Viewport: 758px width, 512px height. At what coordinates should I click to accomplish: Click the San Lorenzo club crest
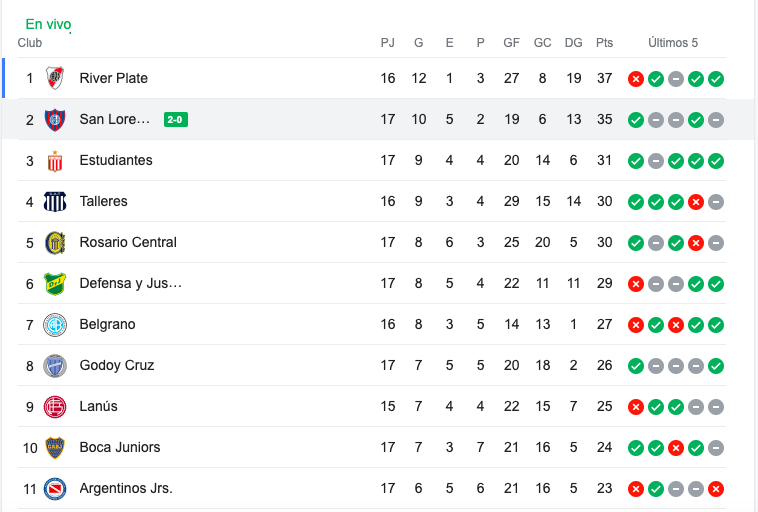click(55, 119)
